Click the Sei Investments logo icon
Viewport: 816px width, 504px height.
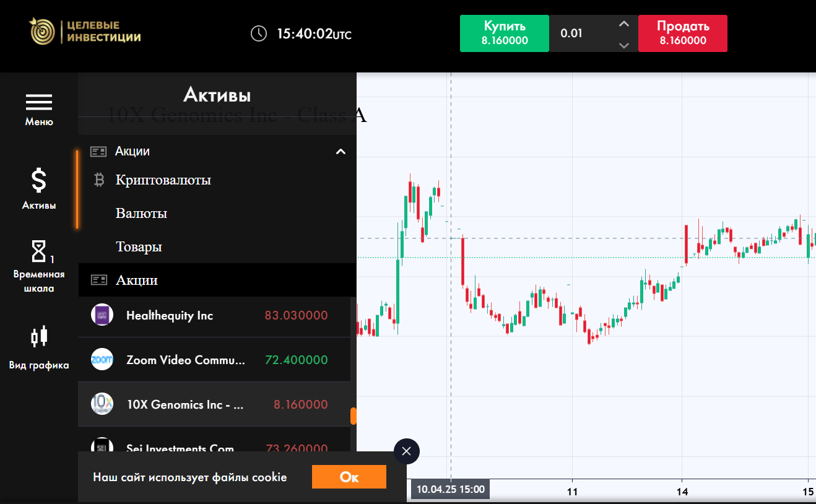pyautogui.click(x=102, y=446)
